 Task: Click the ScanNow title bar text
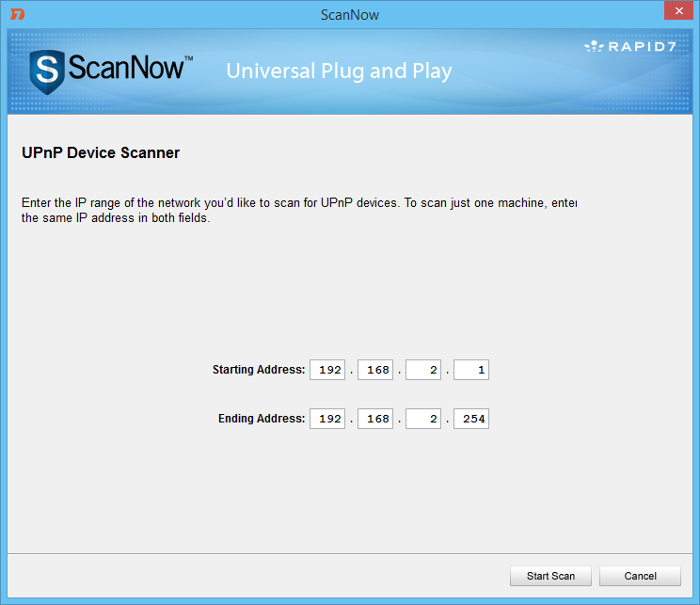point(350,15)
